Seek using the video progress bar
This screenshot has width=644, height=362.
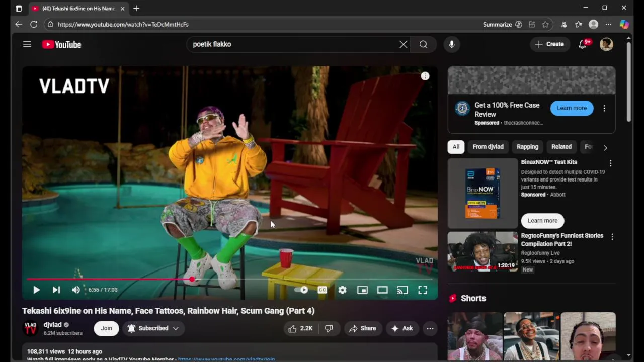click(x=229, y=279)
